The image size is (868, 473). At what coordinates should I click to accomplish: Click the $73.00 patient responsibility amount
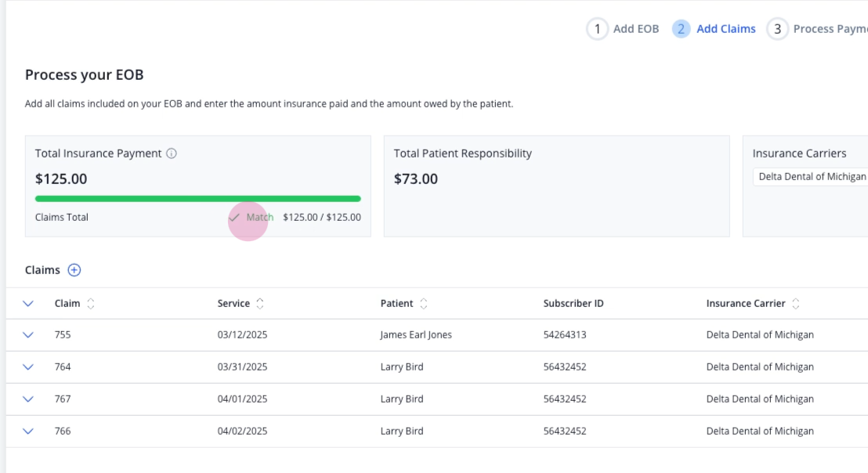(x=416, y=179)
